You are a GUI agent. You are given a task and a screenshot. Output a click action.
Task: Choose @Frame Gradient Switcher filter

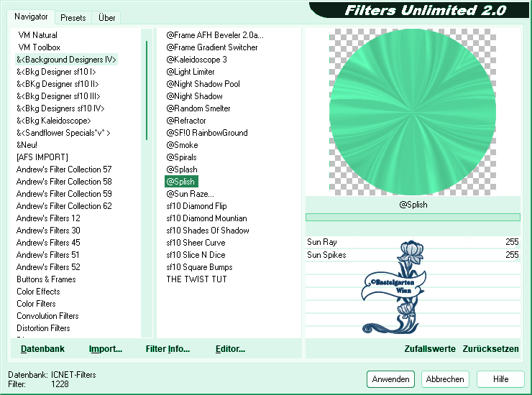(x=211, y=47)
